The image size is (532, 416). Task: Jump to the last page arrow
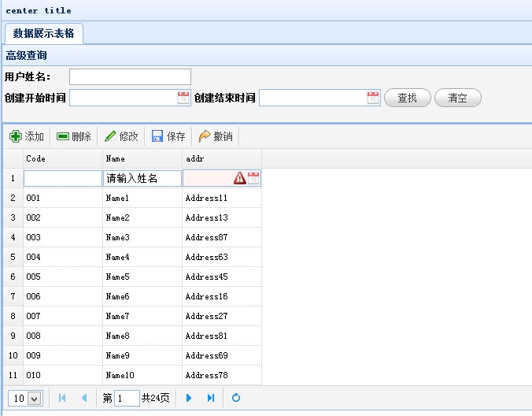[211, 399]
